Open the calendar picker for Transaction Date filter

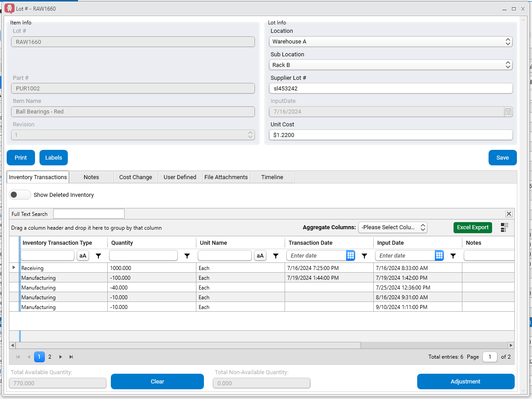[350, 256]
